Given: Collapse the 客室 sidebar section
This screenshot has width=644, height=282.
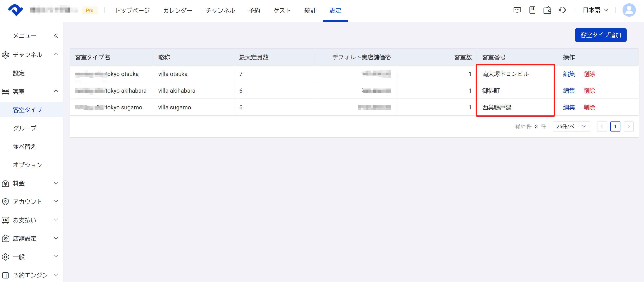Looking at the screenshot, I should coord(56,91).
